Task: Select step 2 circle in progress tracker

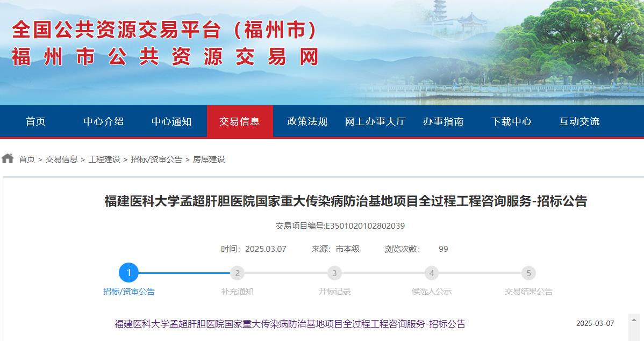Action: click(237, 273)
